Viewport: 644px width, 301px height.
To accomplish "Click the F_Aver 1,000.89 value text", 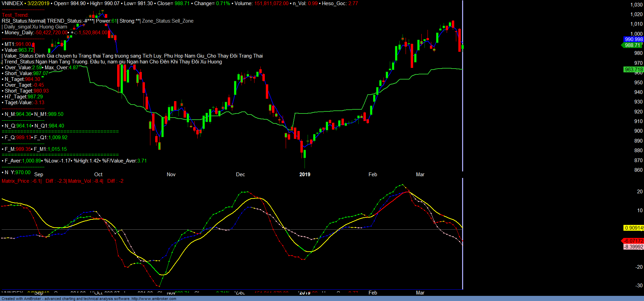I will tap(32, 161).
